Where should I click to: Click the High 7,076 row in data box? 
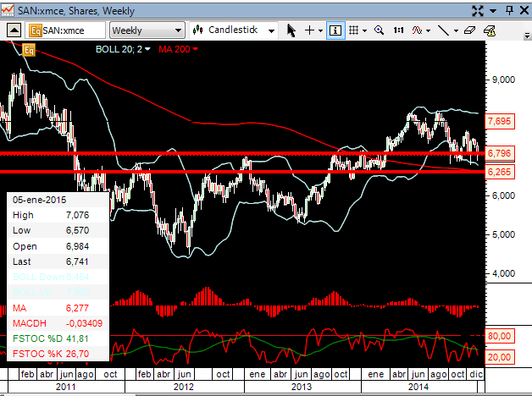pos(58,215)
